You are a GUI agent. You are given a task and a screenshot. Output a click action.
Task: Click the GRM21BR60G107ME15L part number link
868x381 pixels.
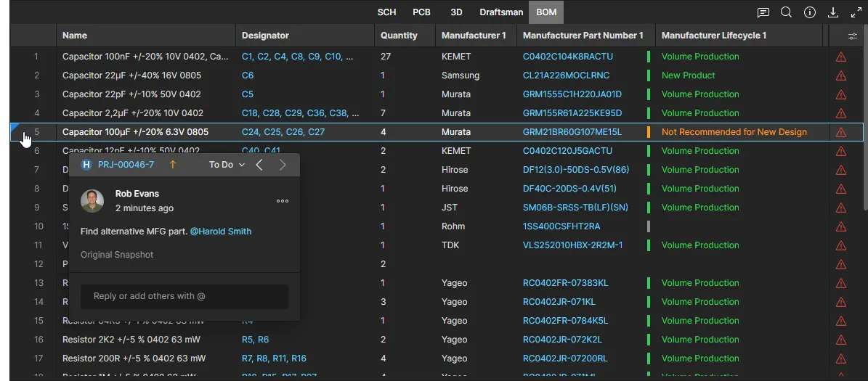(x=572, y=132)
